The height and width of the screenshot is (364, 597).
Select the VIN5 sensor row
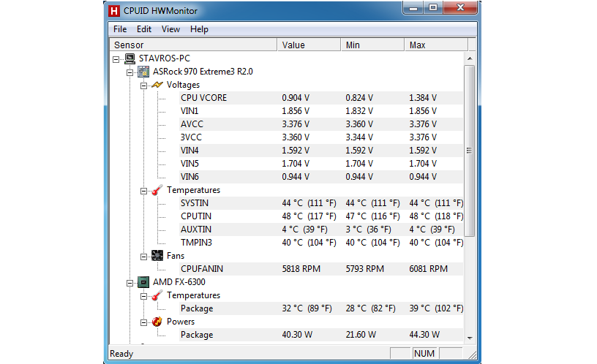[x=321, y=164]
